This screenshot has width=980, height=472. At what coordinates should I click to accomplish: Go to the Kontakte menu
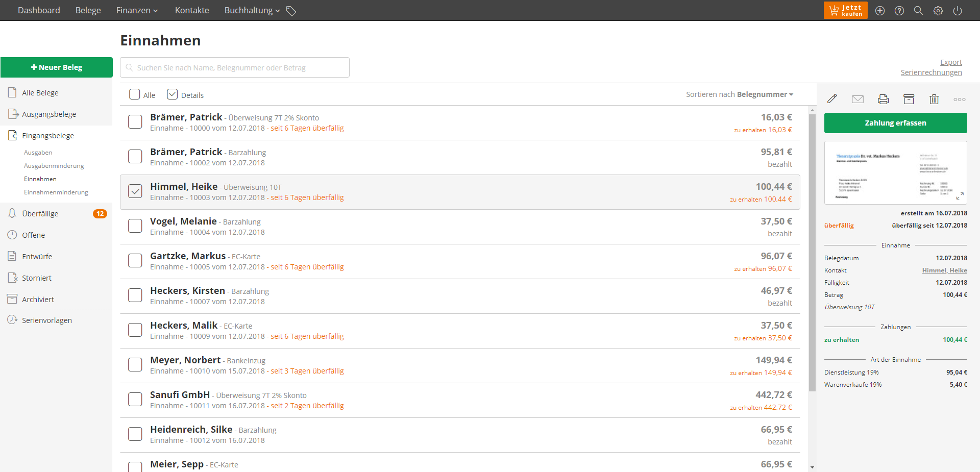[192, 11]
